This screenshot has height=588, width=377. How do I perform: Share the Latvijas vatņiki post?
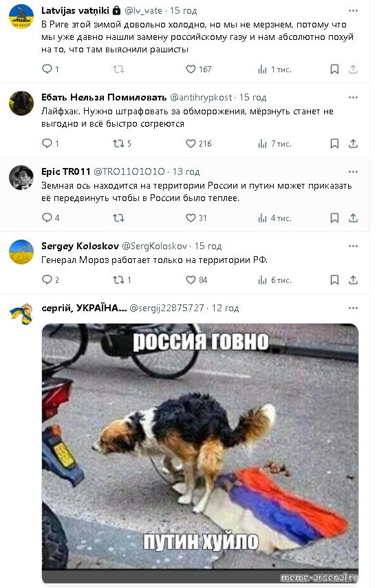[353, 70]
